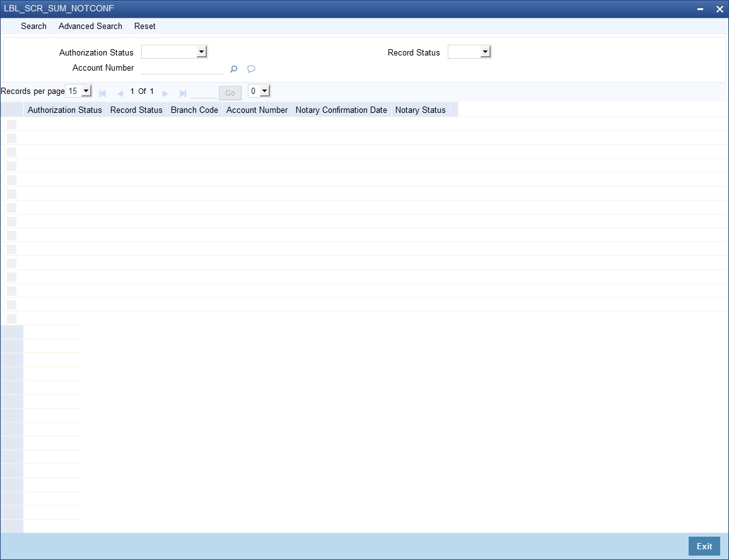Open Advanced Search
The image size is (729, 560).
tap(90, 26)
